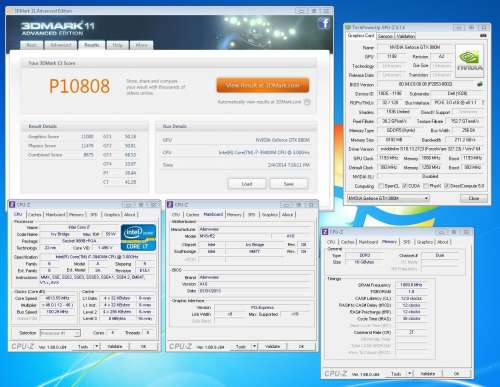This screenshot has height=387, width=500.
Task: Toggle the OpenCL checkbox in GPU-Z
Action: [381, 186]
